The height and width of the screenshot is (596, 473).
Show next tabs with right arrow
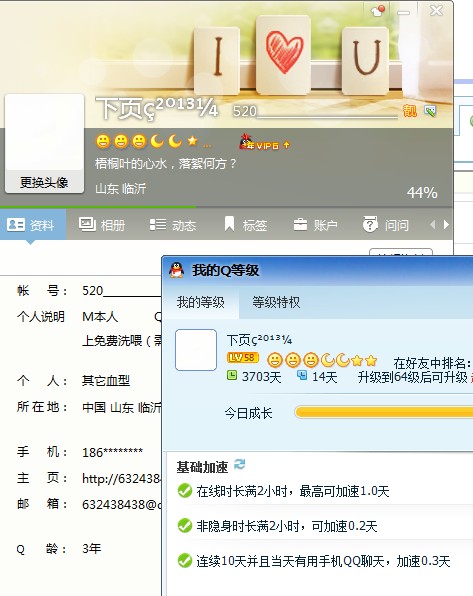(446, 225)
